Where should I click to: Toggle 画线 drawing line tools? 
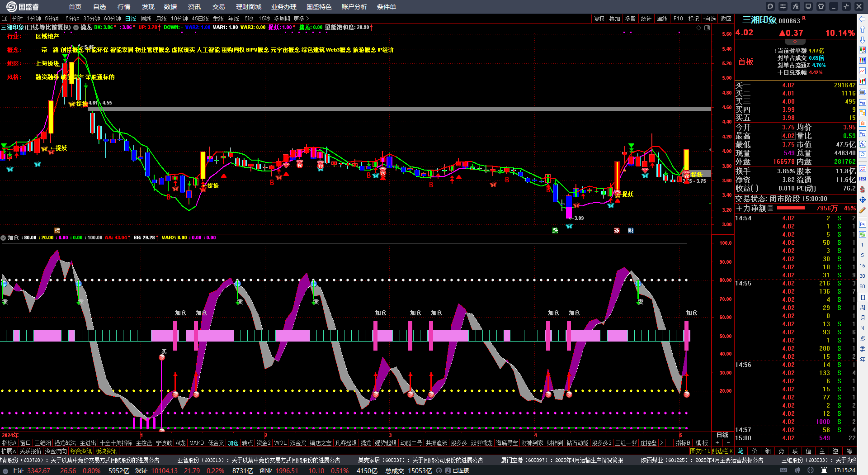pyautogui.click(x=662, y=19)
